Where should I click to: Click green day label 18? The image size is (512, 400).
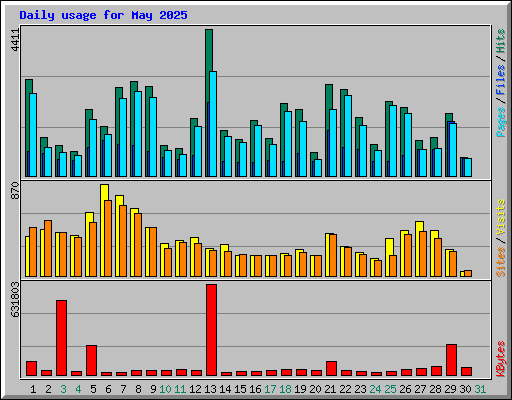[285, 389]
